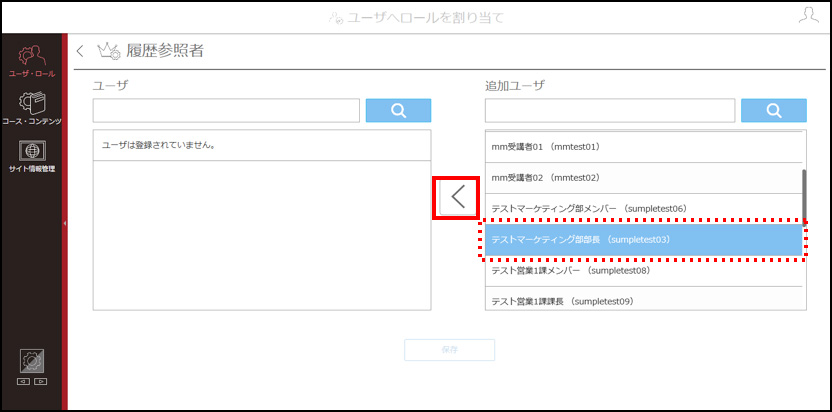Select mm受講者02 (mmtest02) row
Image resolution: width=832 pixels, height=412 pixels.
point(643,178)
